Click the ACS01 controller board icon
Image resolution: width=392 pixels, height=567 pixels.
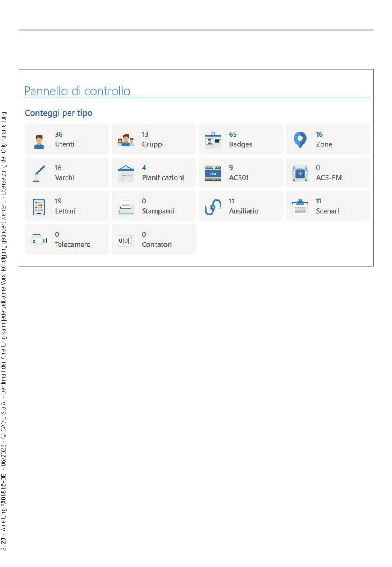213,174
